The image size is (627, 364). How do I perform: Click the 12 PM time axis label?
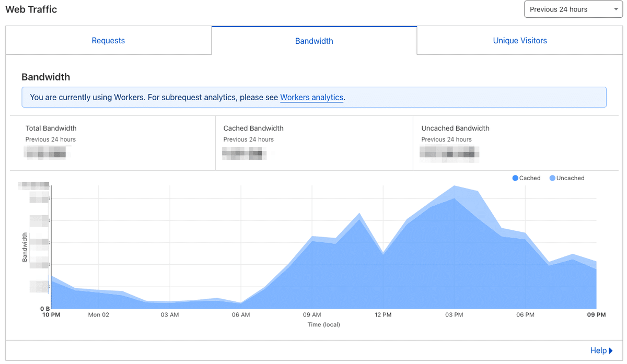(383, 315)
